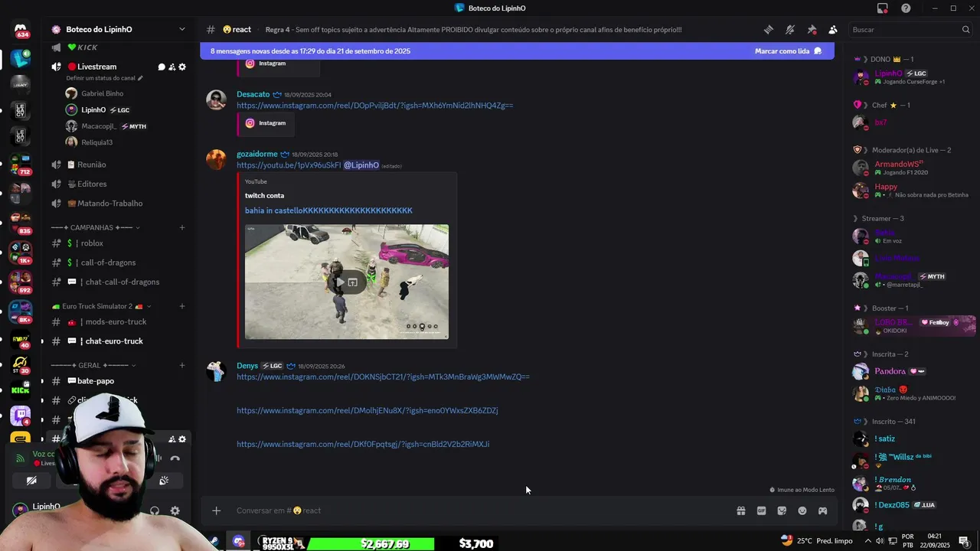
Task: Open Livestream channel chat bubble icon
Action: [162, 67]
